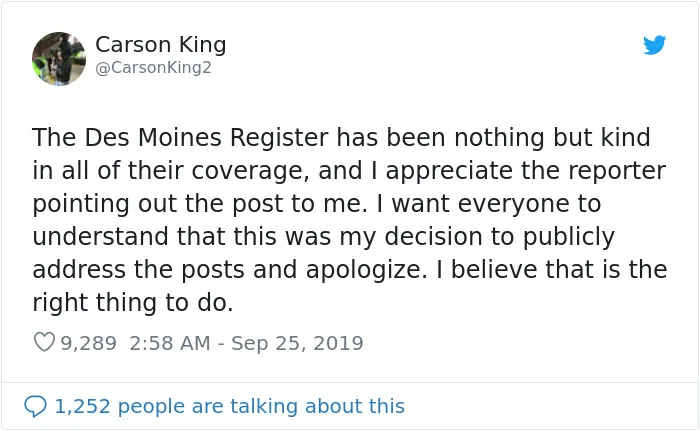
Task: Click the speech bubble reply icon
Action: 35,406
